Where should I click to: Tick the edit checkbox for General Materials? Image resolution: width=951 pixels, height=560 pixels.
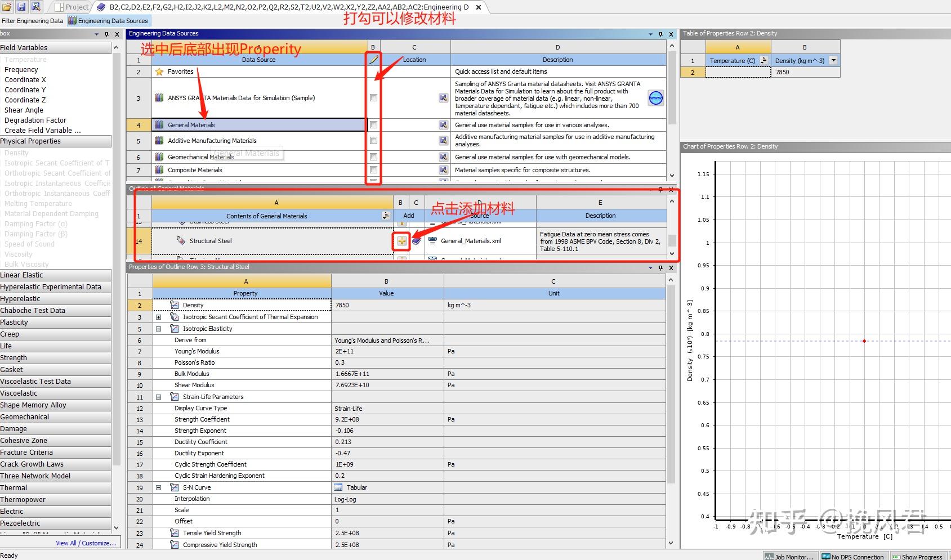point(373,125)
